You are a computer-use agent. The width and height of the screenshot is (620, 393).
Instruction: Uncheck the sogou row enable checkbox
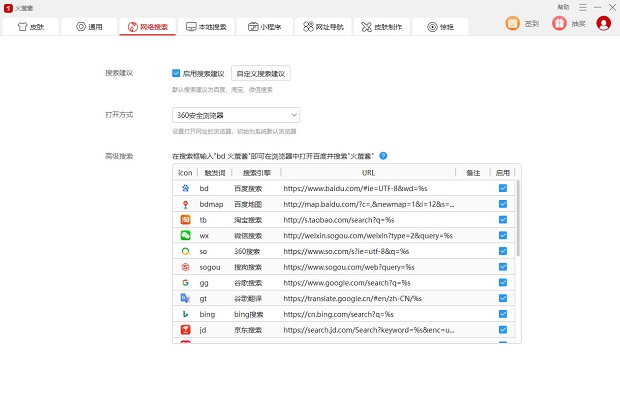503,267
